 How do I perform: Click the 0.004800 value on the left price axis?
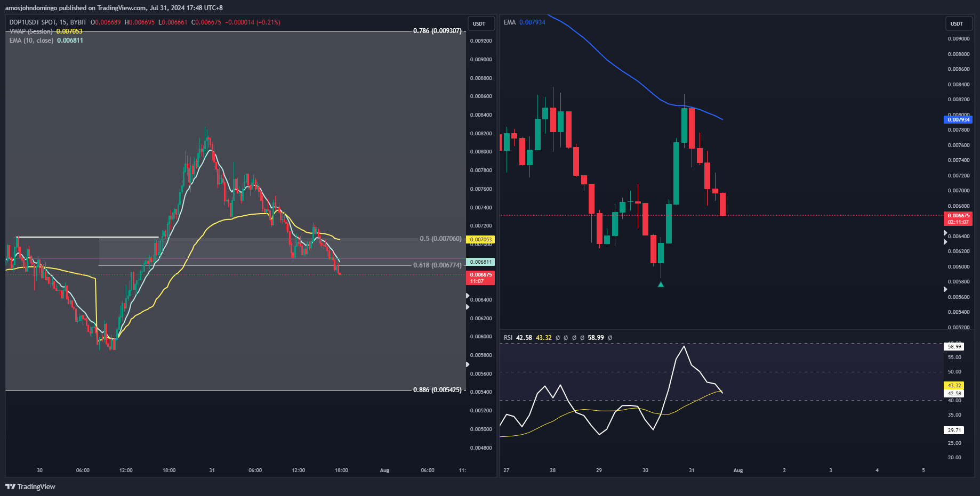pyautogui.click(x=481, y=448)
